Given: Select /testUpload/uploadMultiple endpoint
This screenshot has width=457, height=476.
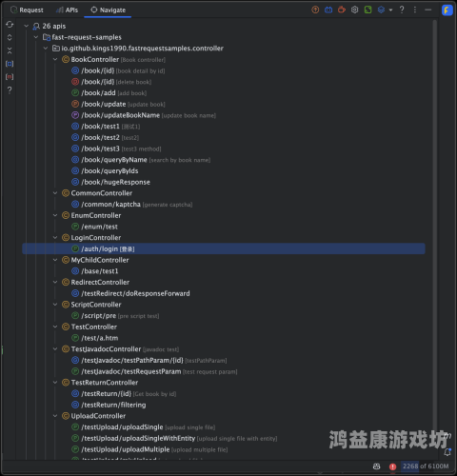Looking at the screenshot, I should click(149, 449).
